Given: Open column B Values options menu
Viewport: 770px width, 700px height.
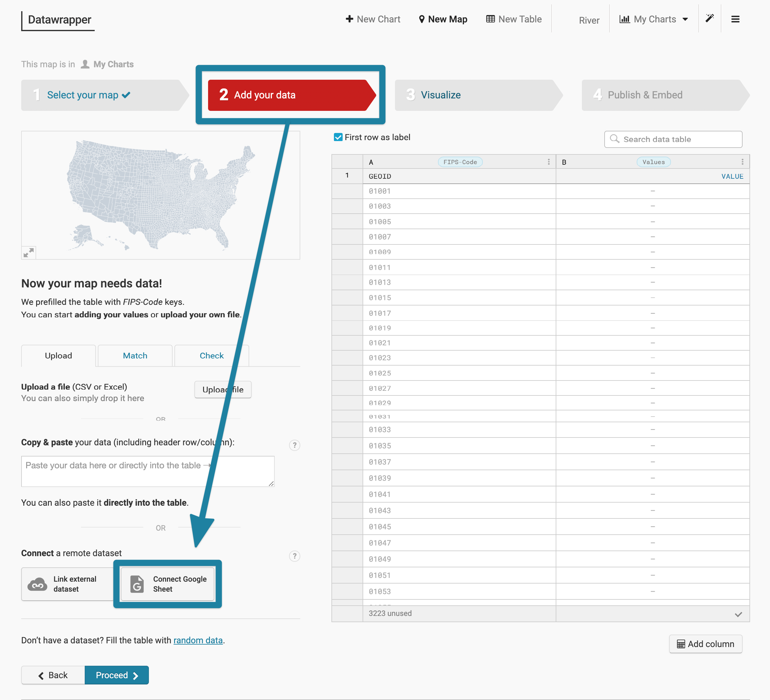Looking at the screenshot, I should pyautogui.click(x=742, y=162).
